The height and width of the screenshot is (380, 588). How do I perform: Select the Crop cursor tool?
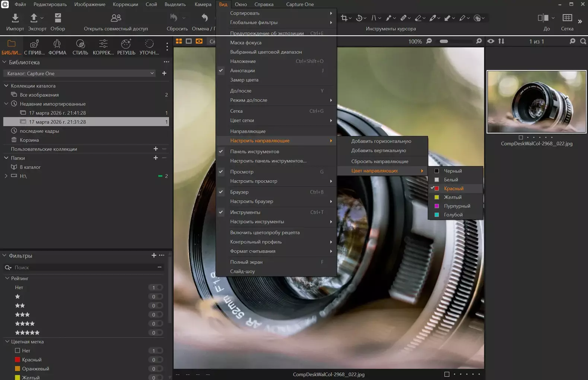point(344,18)
